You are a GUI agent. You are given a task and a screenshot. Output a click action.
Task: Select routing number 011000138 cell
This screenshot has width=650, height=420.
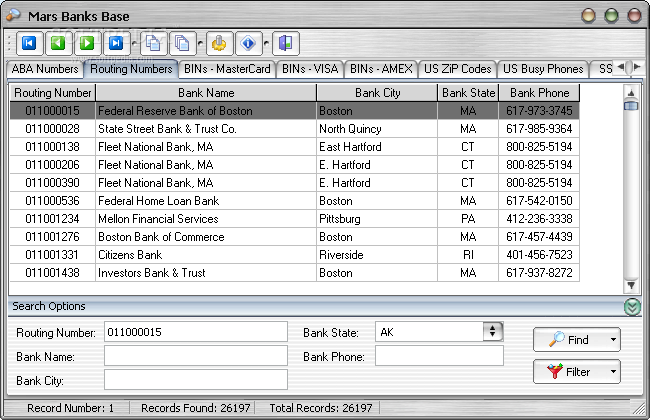[53, 147]
